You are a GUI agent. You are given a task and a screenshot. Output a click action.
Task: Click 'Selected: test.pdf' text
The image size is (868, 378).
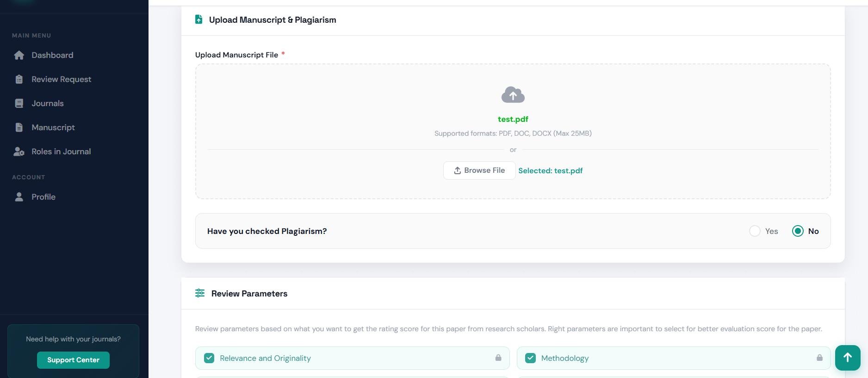pos(551,170)
